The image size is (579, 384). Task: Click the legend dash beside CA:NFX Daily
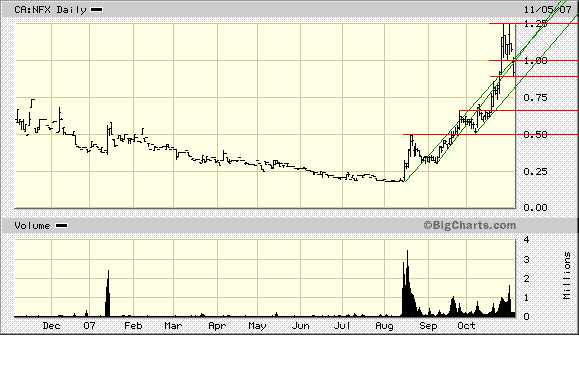pyautogui.click(x=97, y=10)
